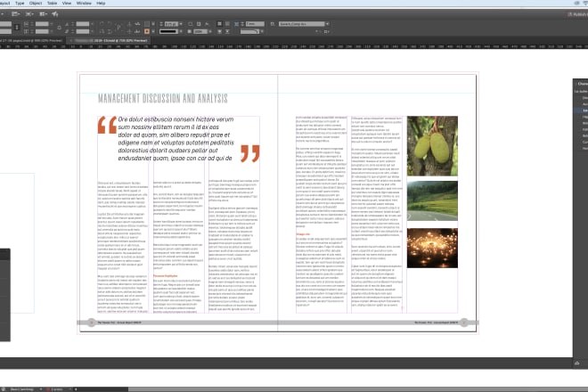Click the horizontal scrollbar at window bottom
The height and width of the screenshot is (392, 588).
pyautogui.click(x=358, y=389)
